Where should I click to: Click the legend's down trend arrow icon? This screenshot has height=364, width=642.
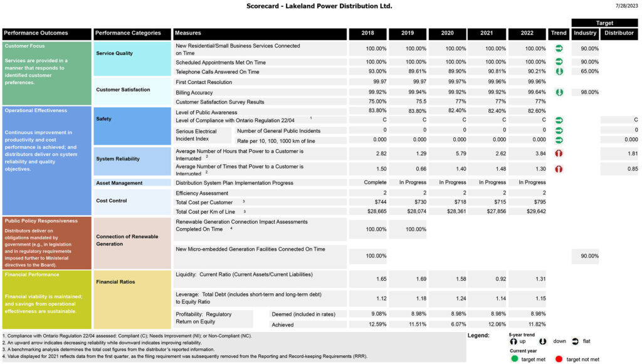(543, 341)
